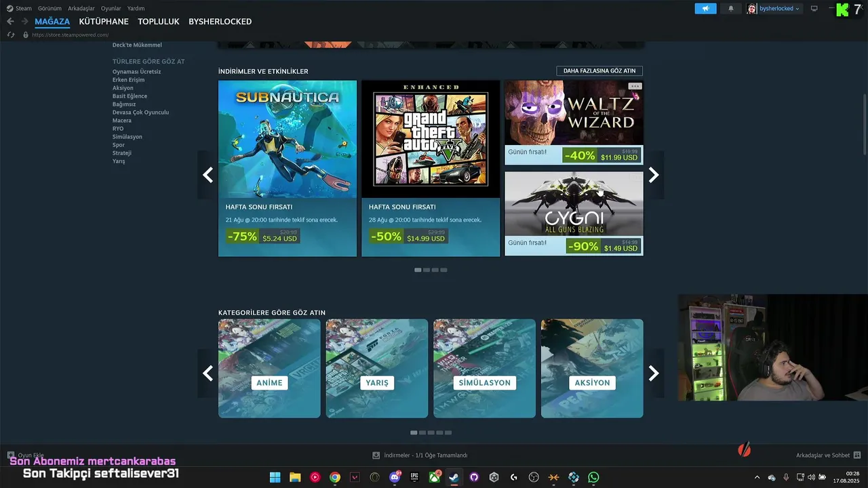868x488 pixels.
Task: Select first deals carousel page dot
Action: pyautogui.click(x=418, y=270)
